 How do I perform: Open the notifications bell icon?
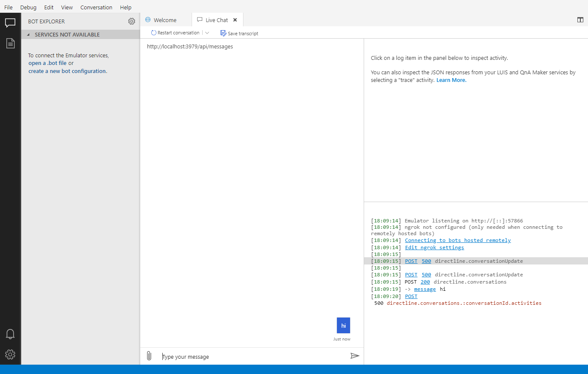(10, 334)
